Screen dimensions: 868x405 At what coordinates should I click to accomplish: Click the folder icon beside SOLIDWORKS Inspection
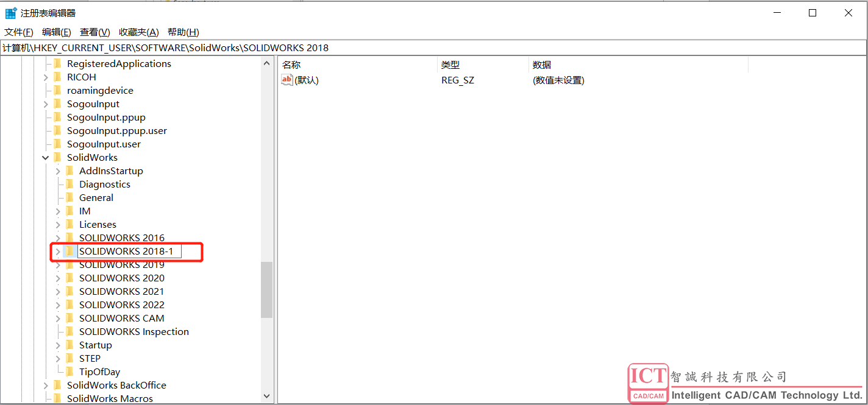(69, 331)
